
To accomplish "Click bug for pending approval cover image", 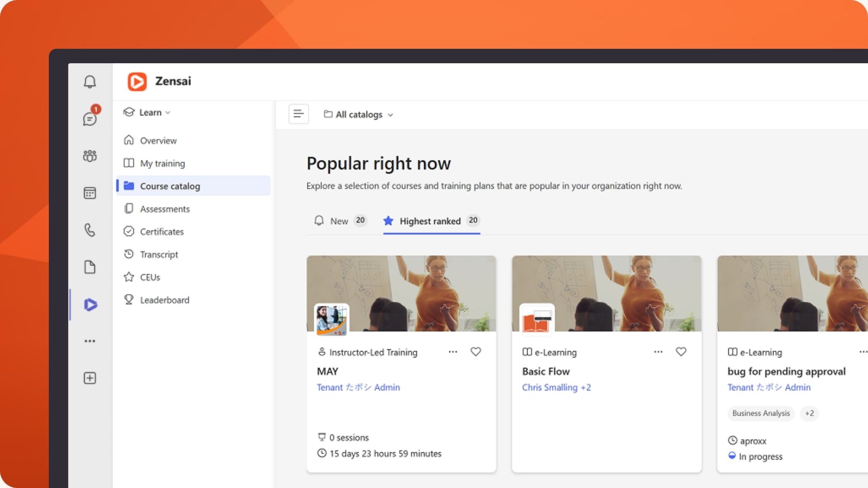I will tap(793, 294).
